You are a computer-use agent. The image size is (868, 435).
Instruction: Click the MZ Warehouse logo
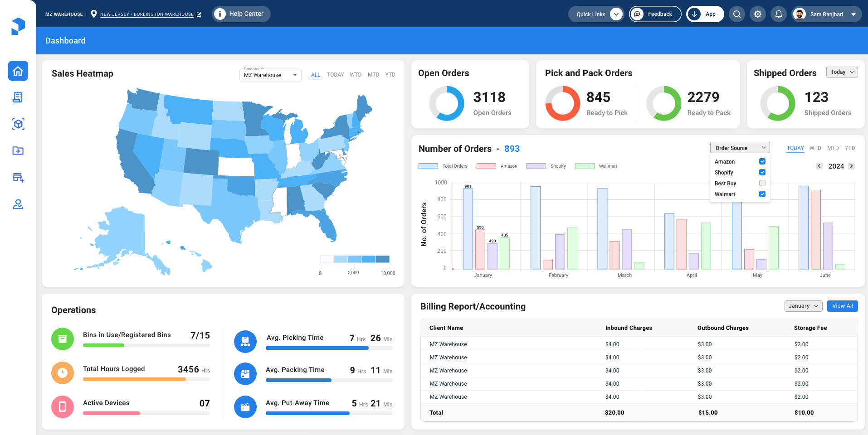click(x=18, y=26)
